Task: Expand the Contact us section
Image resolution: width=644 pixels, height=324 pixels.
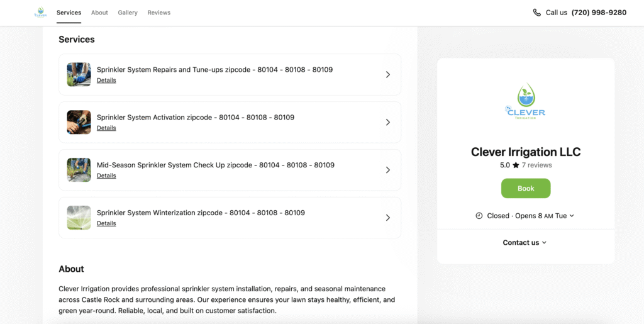Action: point(525,243)
